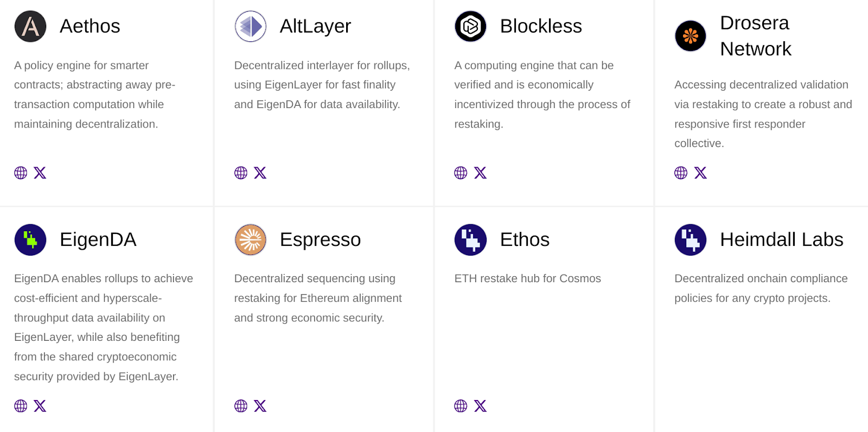Open the EigenDA website globe icon
The image size is (868, 432).
pyautogui.click(x=21, y=406)
